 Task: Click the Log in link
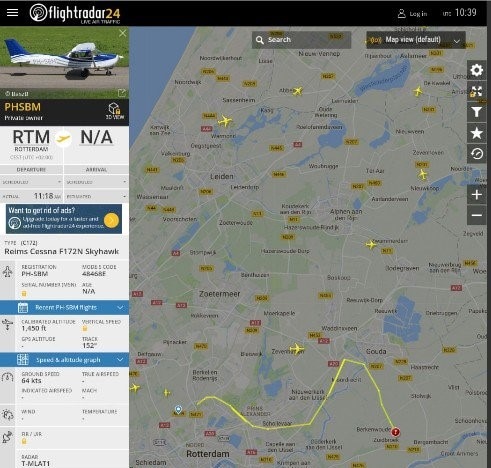[412, 14]
